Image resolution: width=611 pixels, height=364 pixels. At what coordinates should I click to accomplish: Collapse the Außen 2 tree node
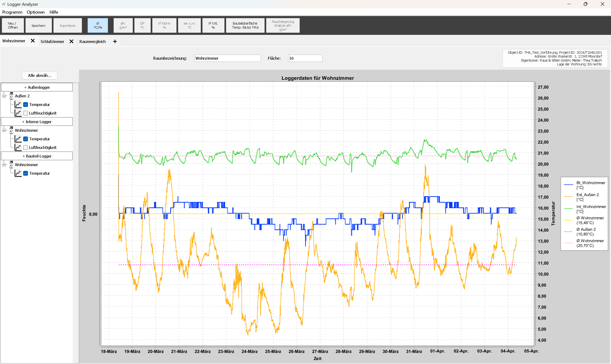pos(4,96)
